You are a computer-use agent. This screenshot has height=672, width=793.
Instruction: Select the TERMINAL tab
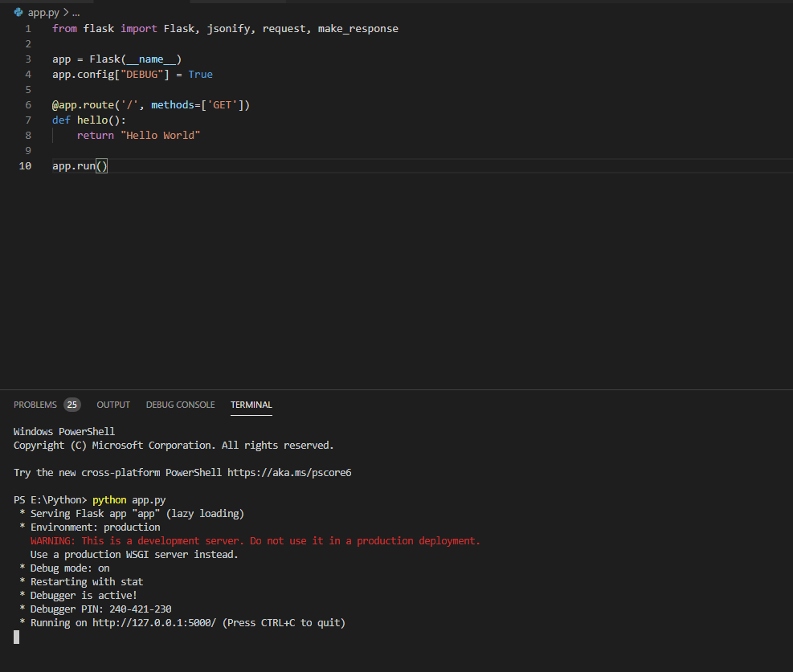(251, 405)
